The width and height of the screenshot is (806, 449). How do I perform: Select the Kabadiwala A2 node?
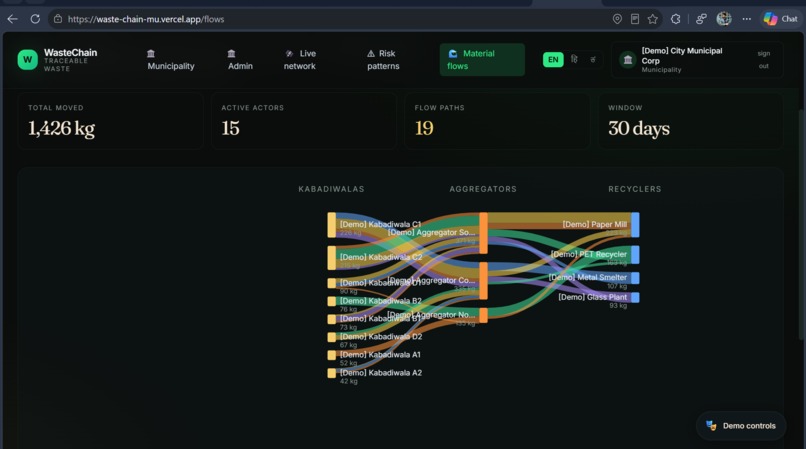point(332,373)
